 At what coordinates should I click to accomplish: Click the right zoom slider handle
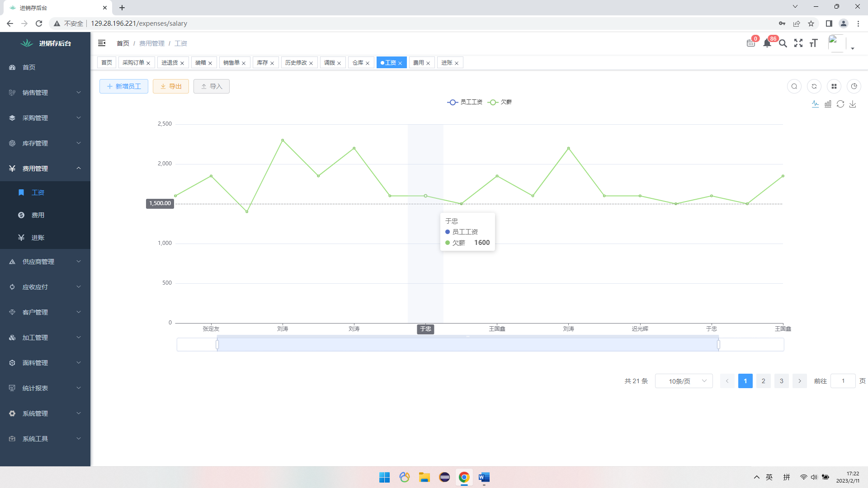(718, 345)
